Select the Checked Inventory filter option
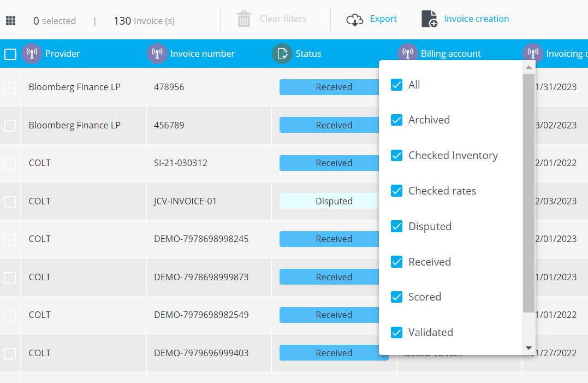The height and width of the screenshot is (383, 588). point(453,156)
